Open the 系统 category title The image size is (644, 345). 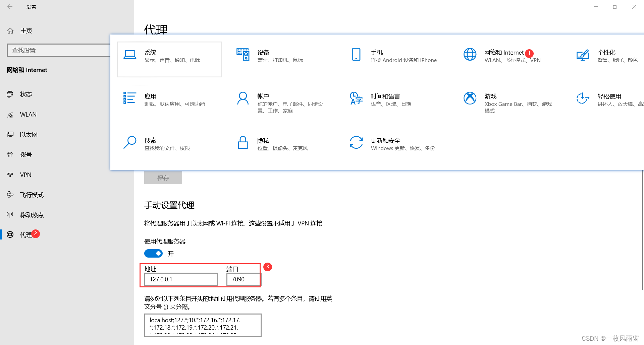(151, 52)
